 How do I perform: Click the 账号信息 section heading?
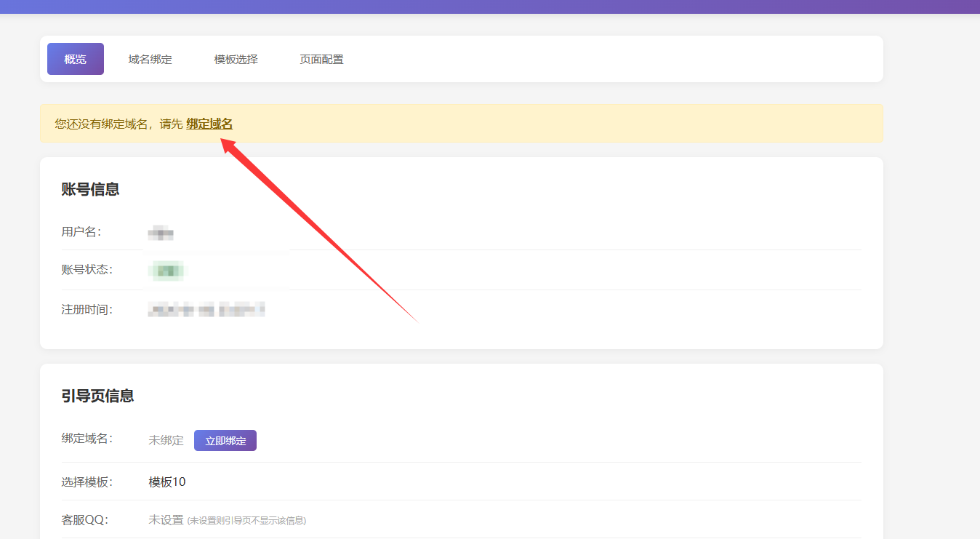(x=90, y=190)
